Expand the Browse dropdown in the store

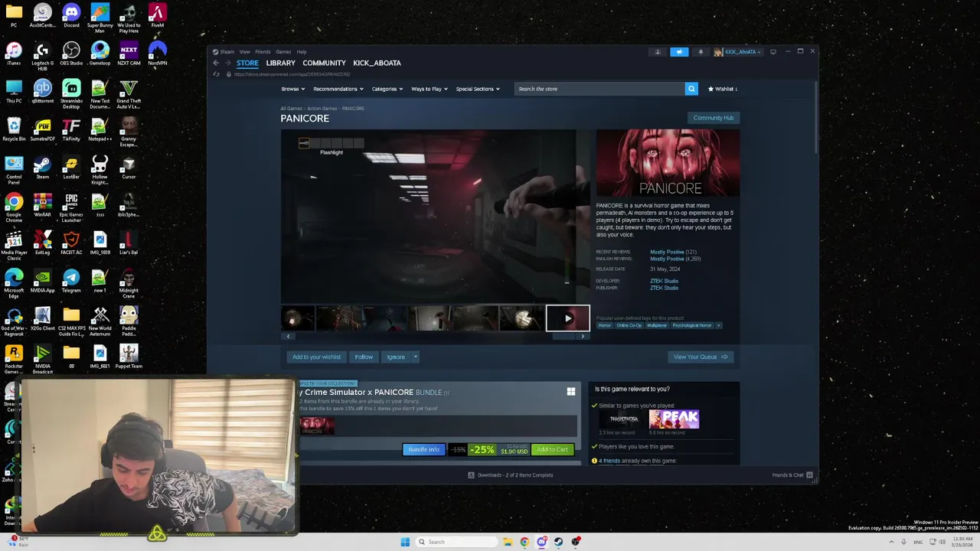(x=292, y=89)
